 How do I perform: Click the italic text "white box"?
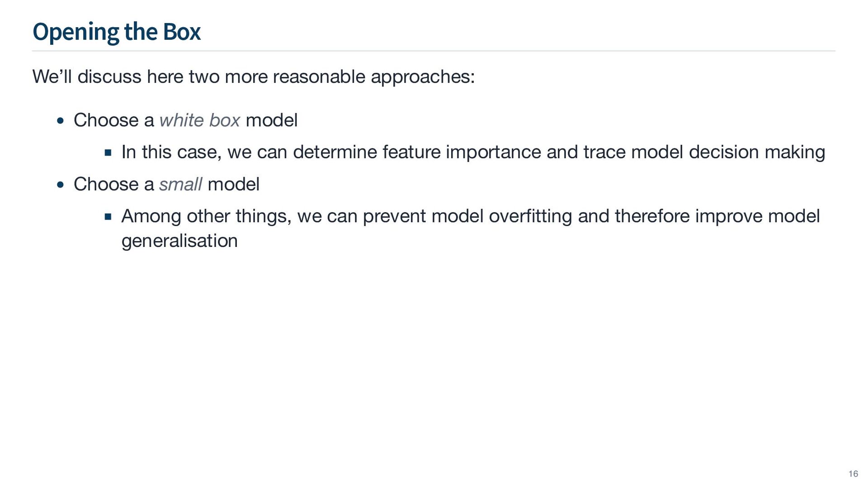pos(199,120)
